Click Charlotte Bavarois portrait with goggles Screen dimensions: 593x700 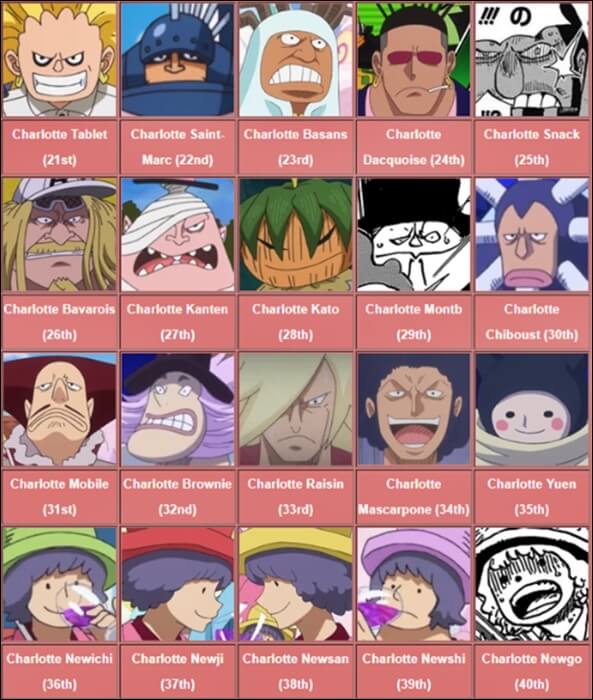[x=59, y=234]
